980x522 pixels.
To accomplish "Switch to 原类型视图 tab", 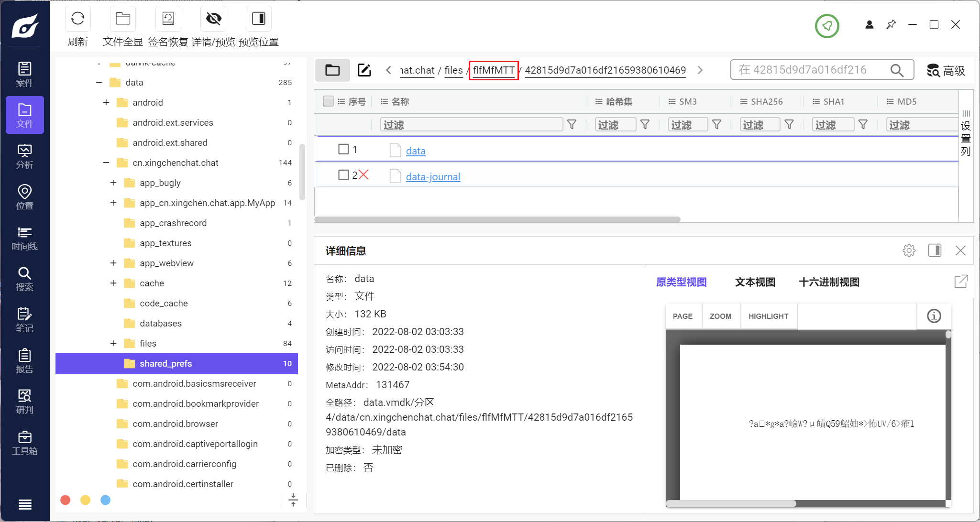I will coord(681,282).
